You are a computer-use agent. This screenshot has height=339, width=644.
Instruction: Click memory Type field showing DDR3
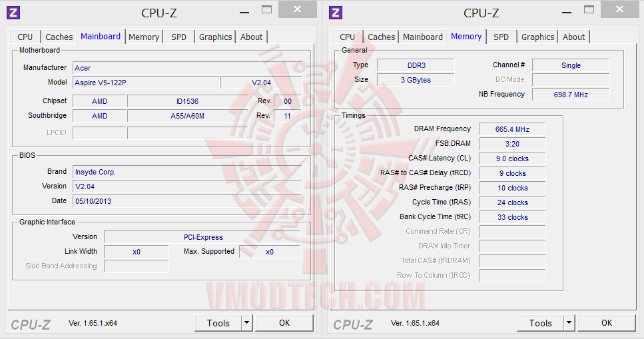(x=416, y=65)
